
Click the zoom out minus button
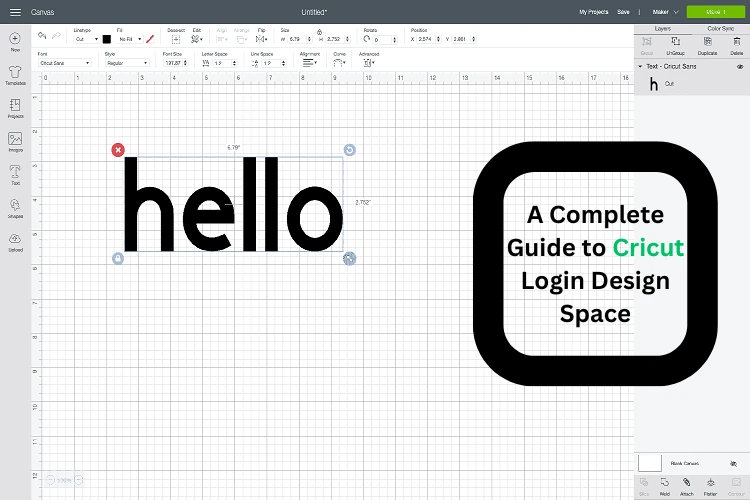[x=50, y=480]
